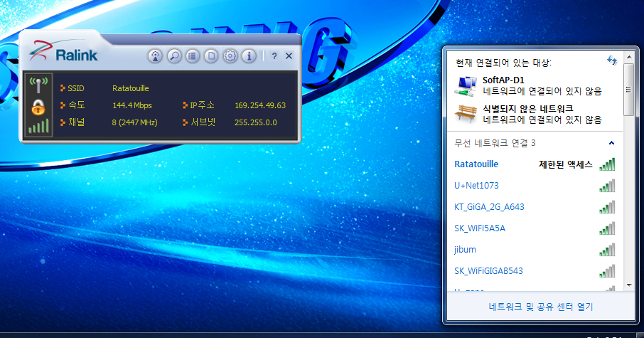Screen dimensions: 644x338
Task: Click the SSID value Ratatouille in Ralink
Action: pyautogui.click(x=131, y=88)
